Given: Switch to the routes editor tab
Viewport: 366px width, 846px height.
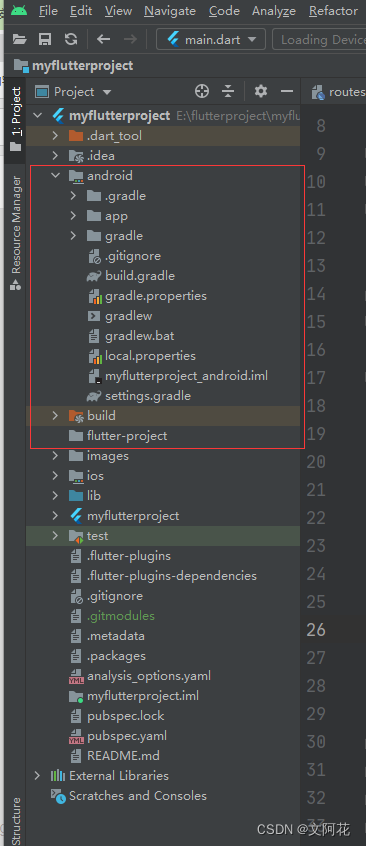Looking at the screenshot, I should point(339,92).
